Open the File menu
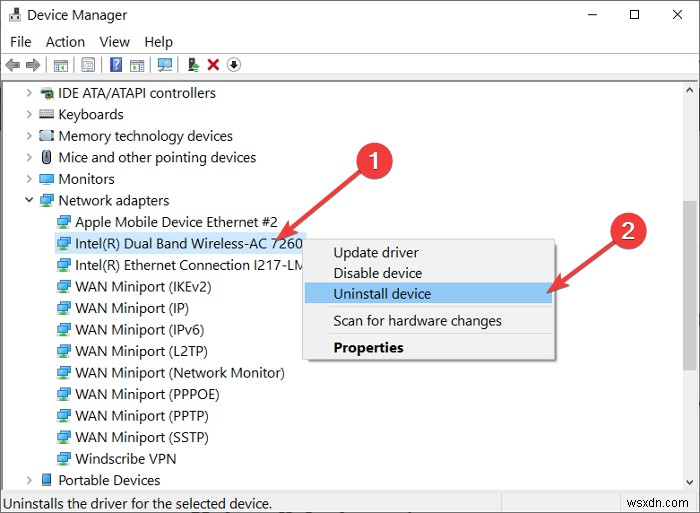The width and height of the screenshot is (700, 513). pos(21,42)
